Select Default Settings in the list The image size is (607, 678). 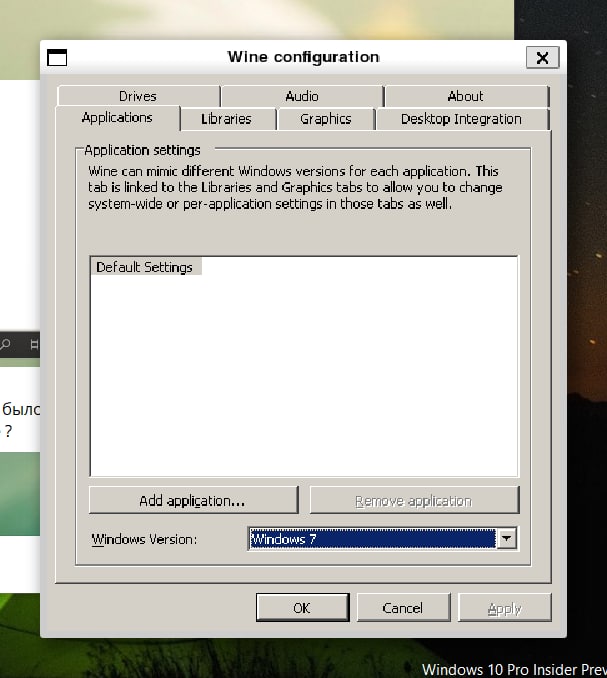tap(145, 267)
